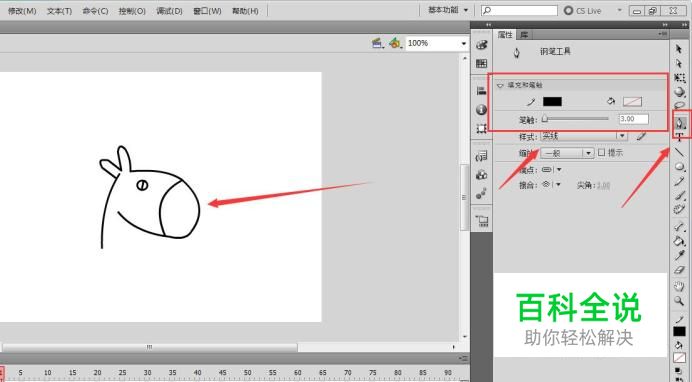Open the 控制(O) menu
Image resolution: width=692 pixels, height=382 pixels.
(132, 11)
